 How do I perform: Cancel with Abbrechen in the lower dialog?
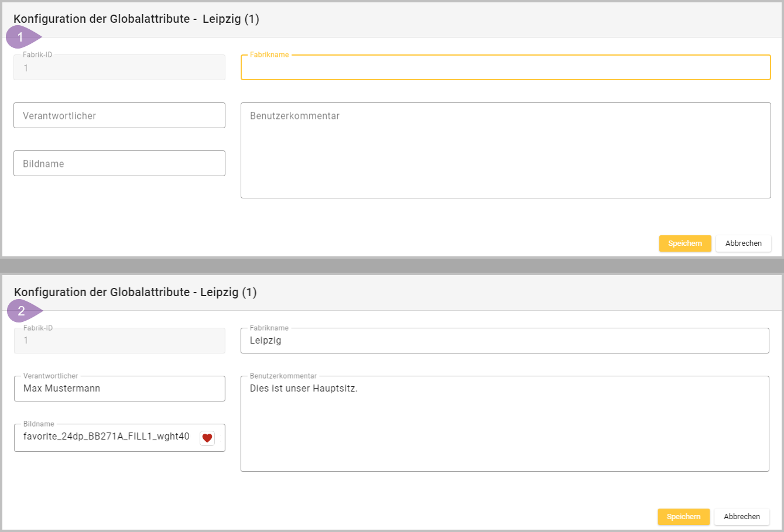741,517
